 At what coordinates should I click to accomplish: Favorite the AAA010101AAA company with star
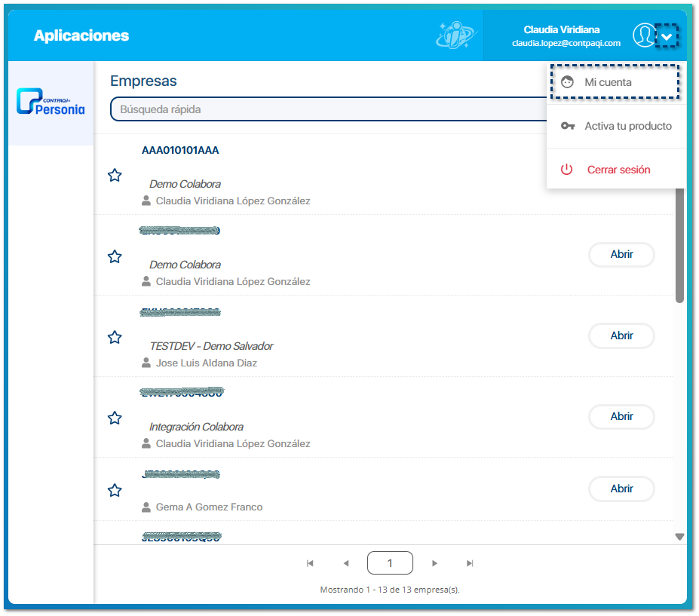pos(115,176)
